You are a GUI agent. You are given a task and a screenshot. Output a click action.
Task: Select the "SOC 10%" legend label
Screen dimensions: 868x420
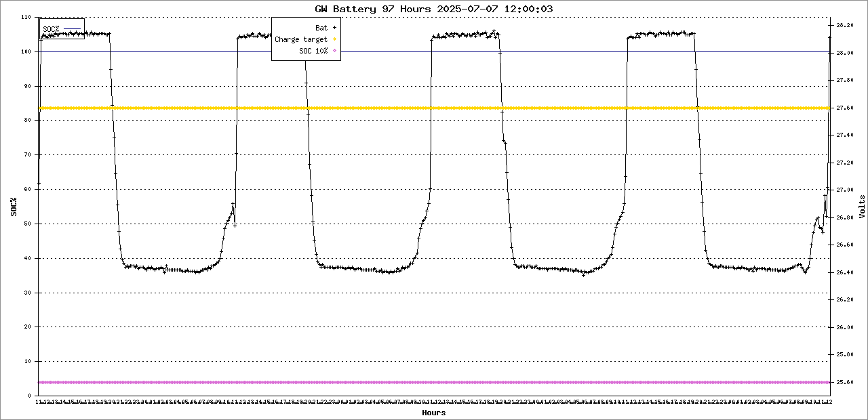(313, 51)
